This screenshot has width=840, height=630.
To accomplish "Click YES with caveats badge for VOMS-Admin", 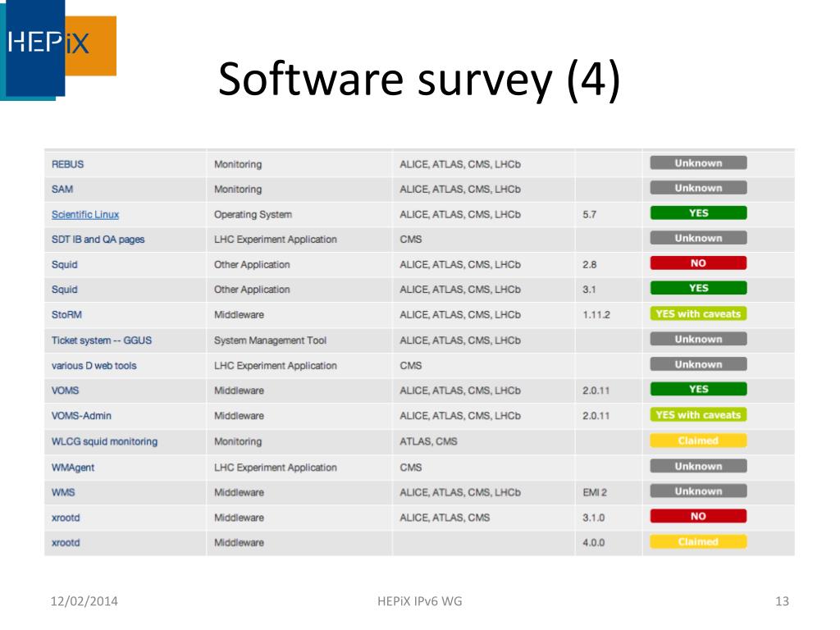I will pos(698,414).
